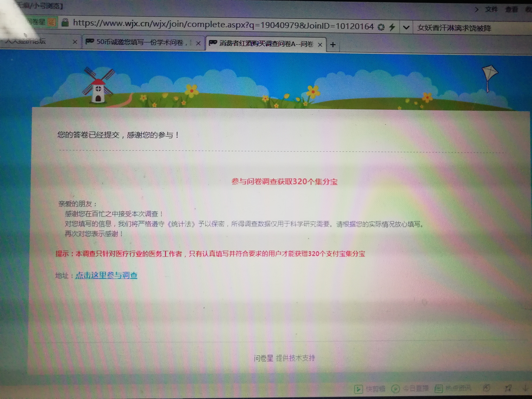
Task: Expand the address bar dropdown arrow
Action: pyautogui.click(x=406, y=27)
